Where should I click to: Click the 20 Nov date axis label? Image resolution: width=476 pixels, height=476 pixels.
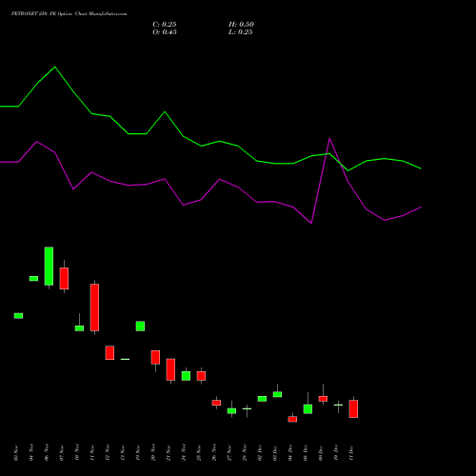coord(153,453)
